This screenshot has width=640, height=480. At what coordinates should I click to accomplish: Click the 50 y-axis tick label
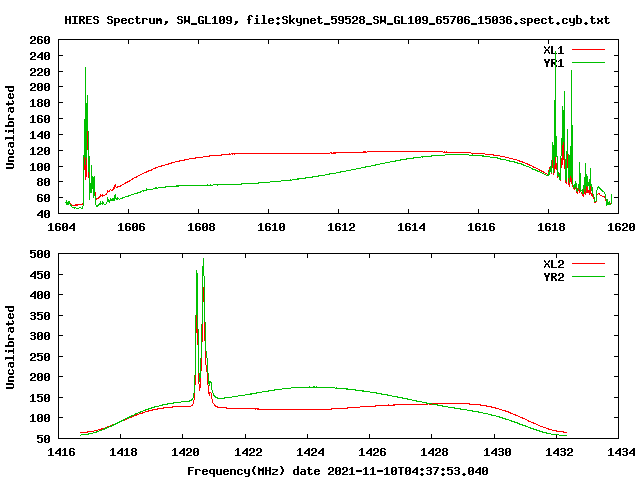point(43,439)
